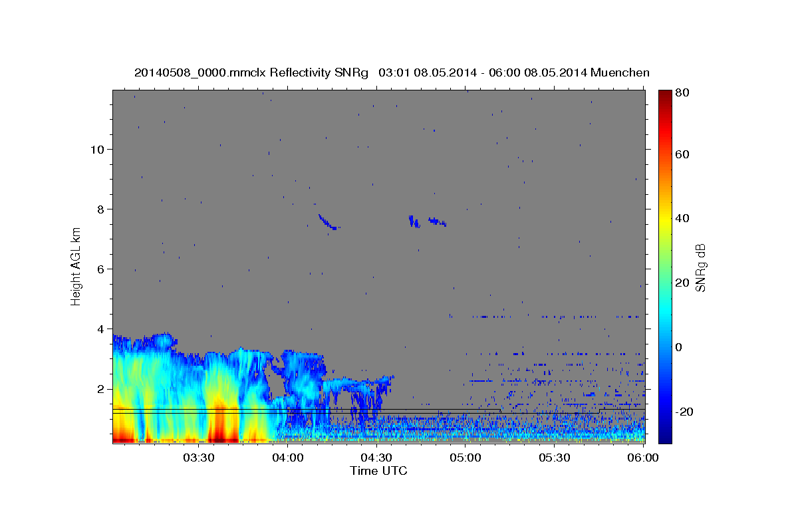Click the colorbar label 'SNRg dB'
This screenshot has height=532, width=798.
pyautogui.click(x=700, y=267)
